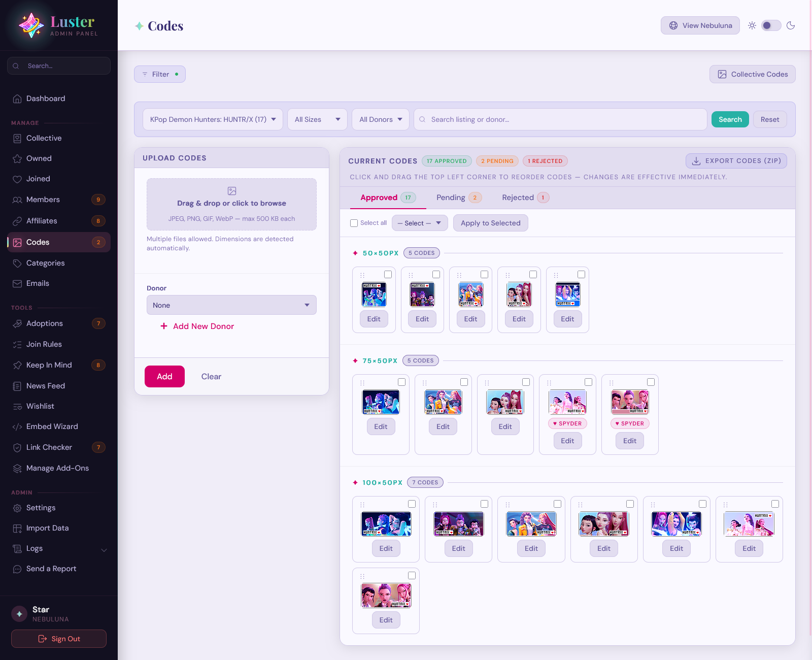This screenshot has width=812, height=660.
Task: Open Settings gear icon
Action: (x=17, y=508)
